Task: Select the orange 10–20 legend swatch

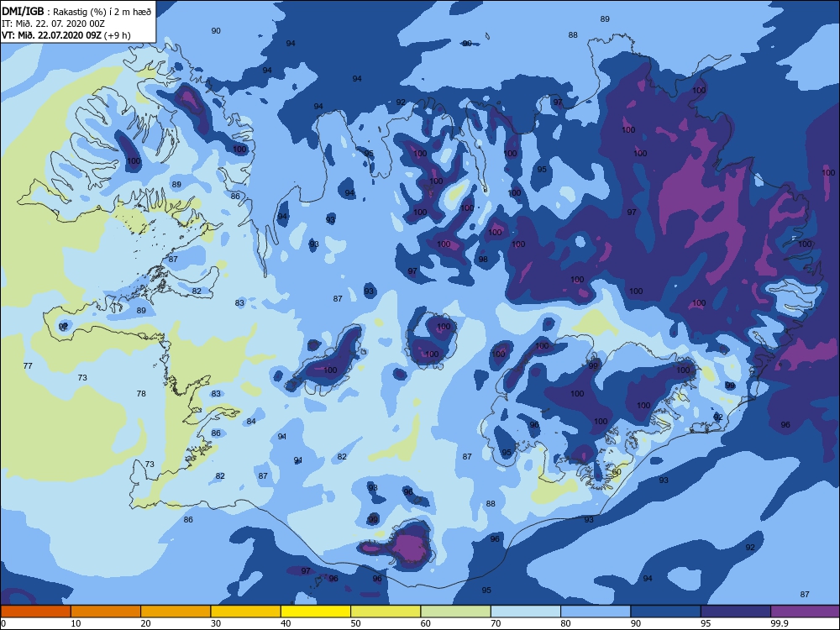Action: (x=106, y=612)
